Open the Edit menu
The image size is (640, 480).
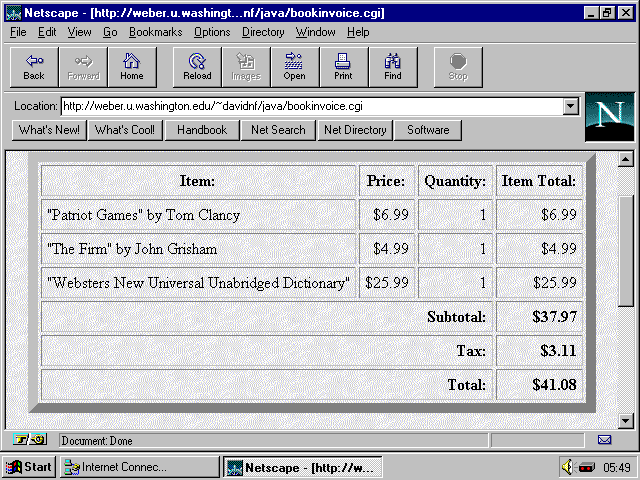point(47,32)
